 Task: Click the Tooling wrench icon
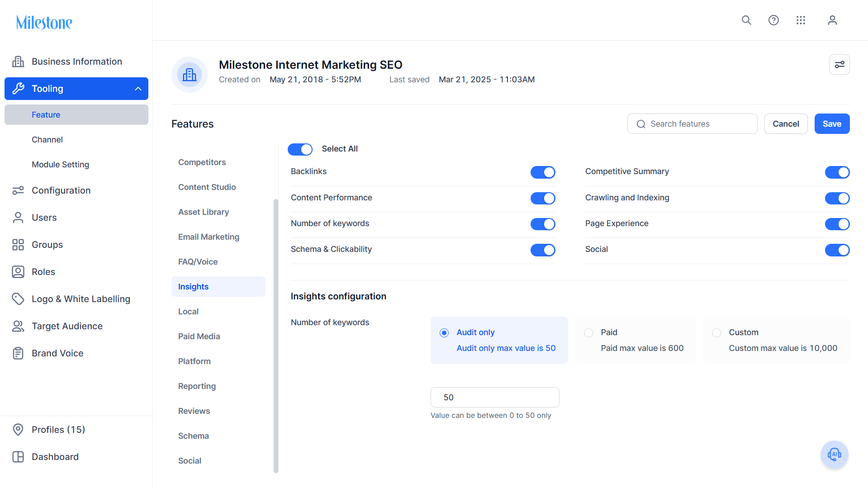point(18,89)
